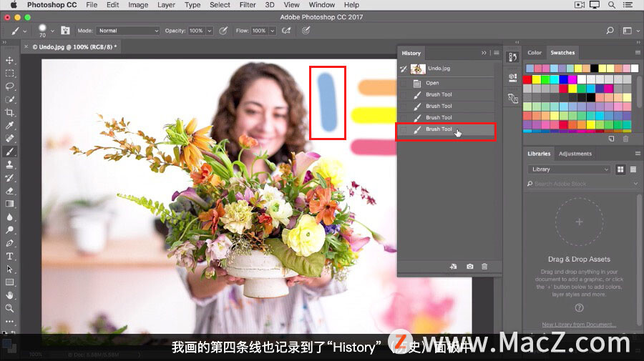Viewport: 644px width, 361px height.
Task: Open the Layer menu
Action: click(x=166, y=5)
